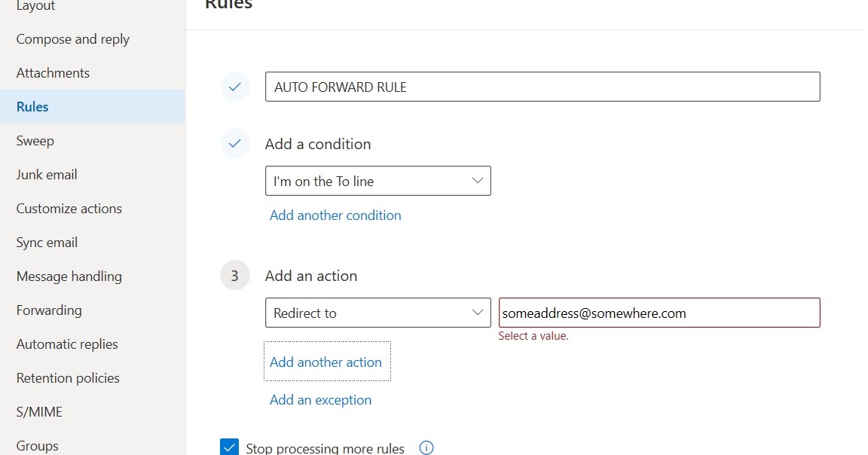The height and width of the screenshot is (455, 868).
Task: Open S/MIME settings
Action: click(37, 411)
